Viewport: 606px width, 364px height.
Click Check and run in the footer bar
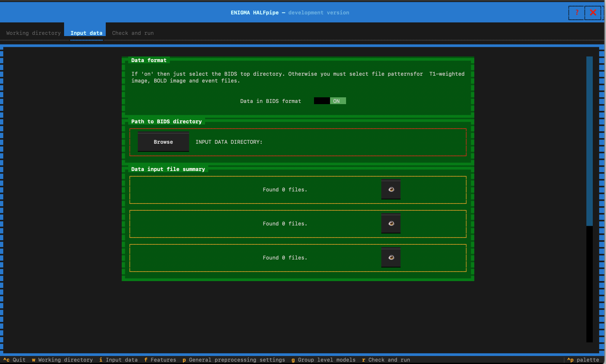tap(386, 360)
